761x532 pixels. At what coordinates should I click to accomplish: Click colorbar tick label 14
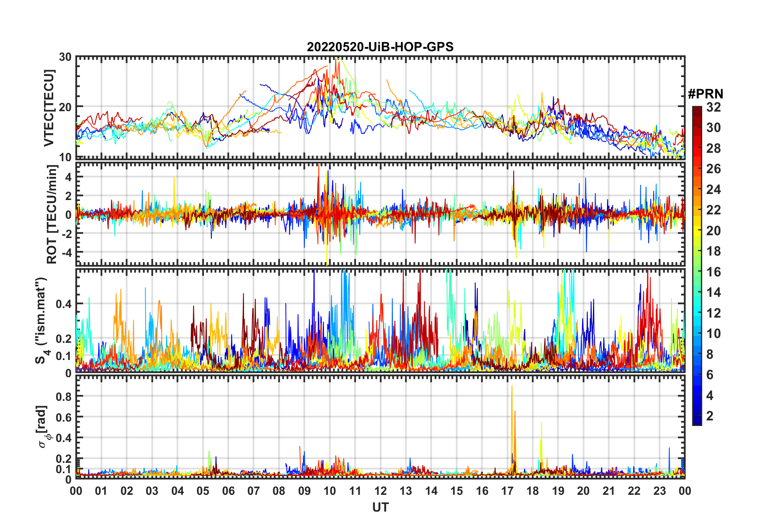[713, 292]
